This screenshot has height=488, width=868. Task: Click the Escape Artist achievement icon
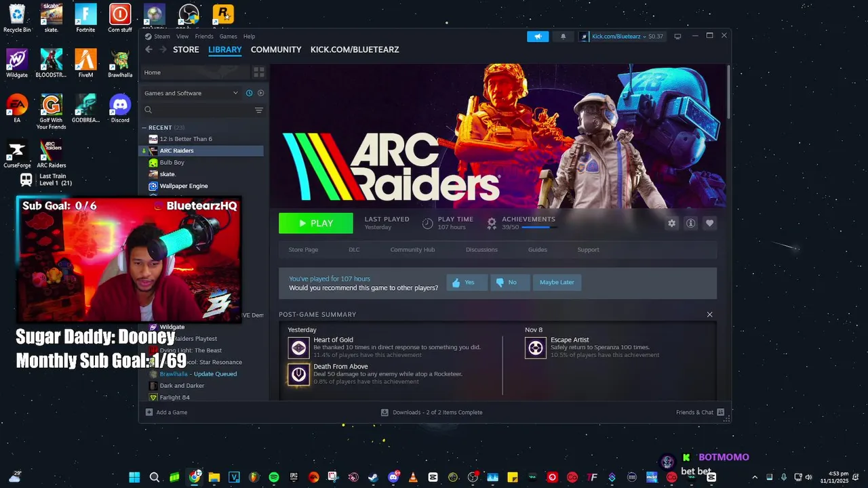pos(535,348)
